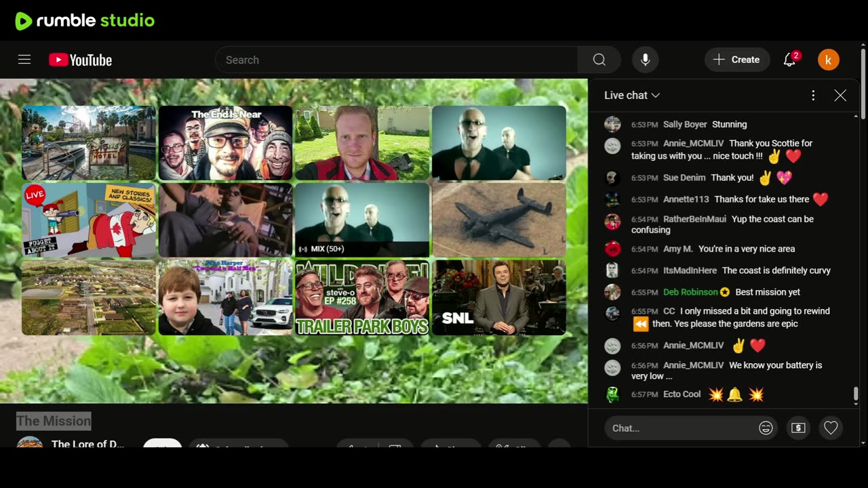The height and width of the screenshot is (488, 868).
Task: View ItsMadInHere's chat avatar
Action: pyautogui.click(x=612, y=270)
